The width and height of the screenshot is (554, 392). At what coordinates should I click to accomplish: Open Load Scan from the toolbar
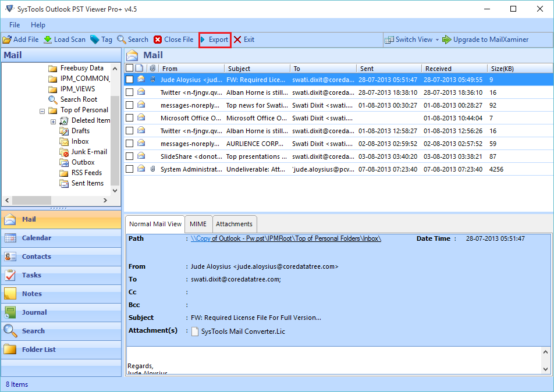[64, 40]
